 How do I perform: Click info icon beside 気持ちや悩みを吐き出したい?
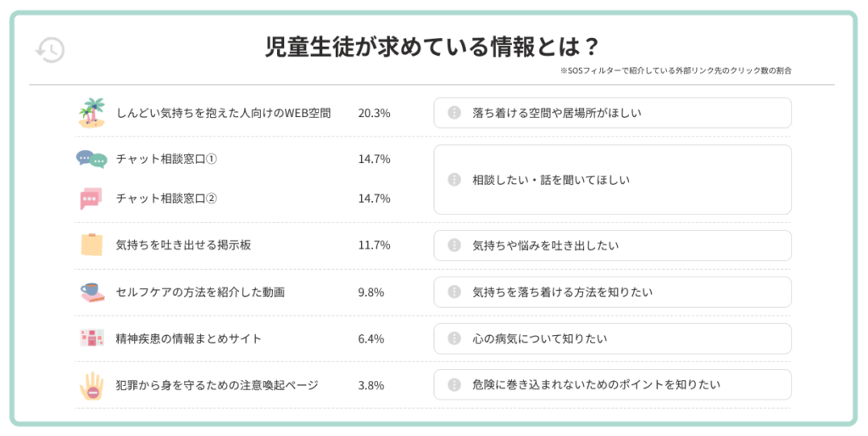[x=454, y=245]
